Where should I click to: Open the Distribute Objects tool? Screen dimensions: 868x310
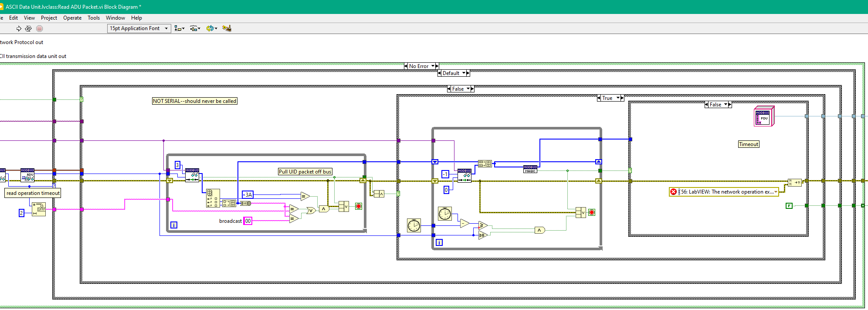click(x=195, y=28)
